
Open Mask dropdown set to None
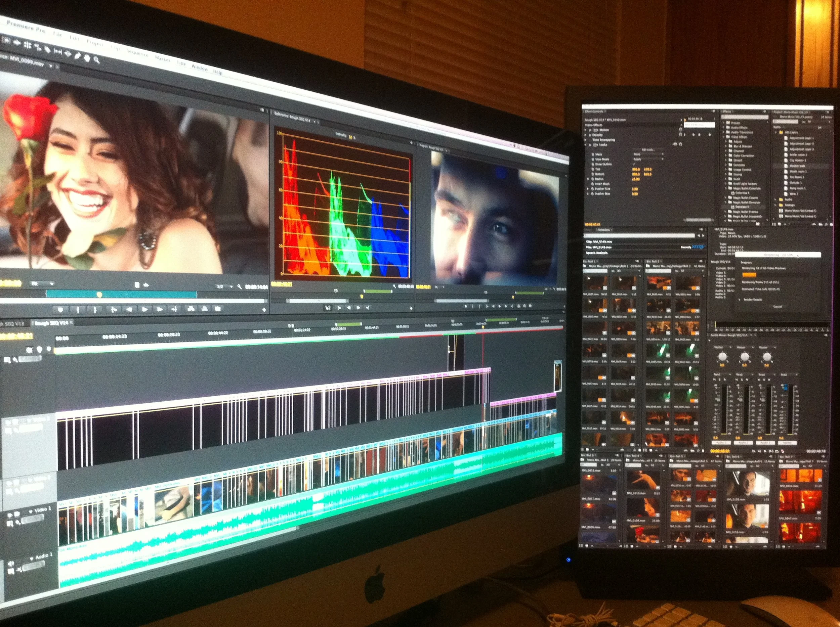[648, 154]
